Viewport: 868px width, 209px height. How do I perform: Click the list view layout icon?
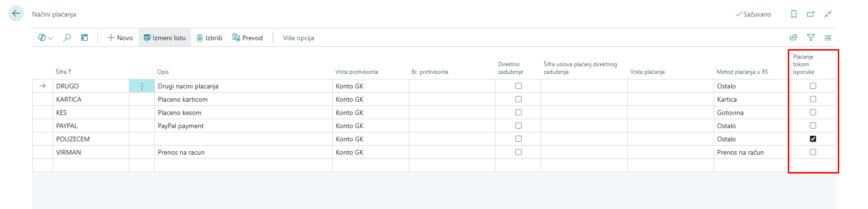point(828,38)
